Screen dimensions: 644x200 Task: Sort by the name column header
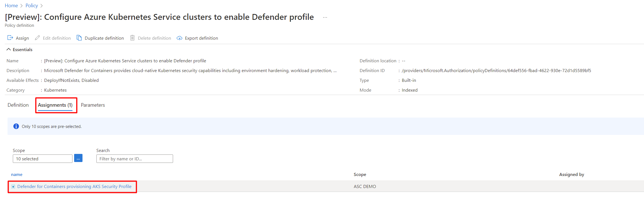tap(17, 175)
